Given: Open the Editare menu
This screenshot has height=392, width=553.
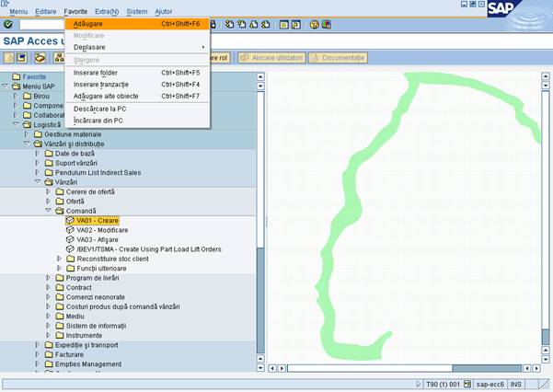Looking at the screenshot, I should coord(45,12).
